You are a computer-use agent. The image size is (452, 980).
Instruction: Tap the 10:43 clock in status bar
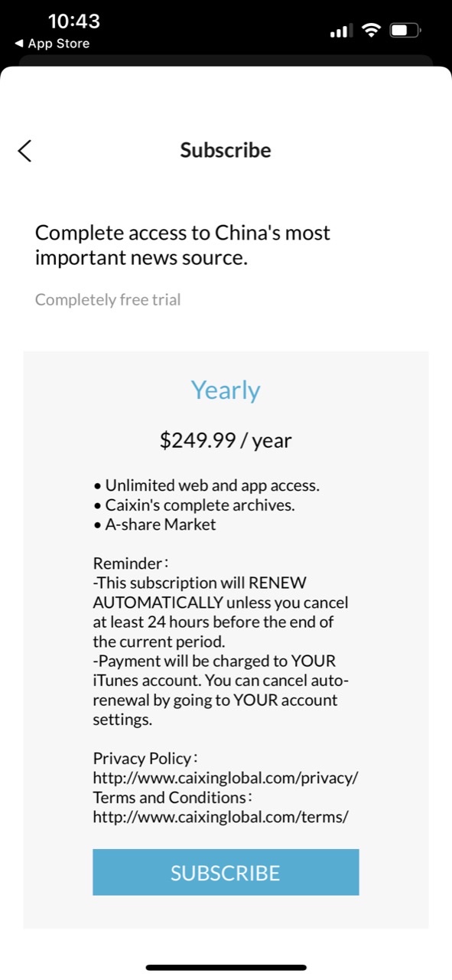[x=74, y=21]
